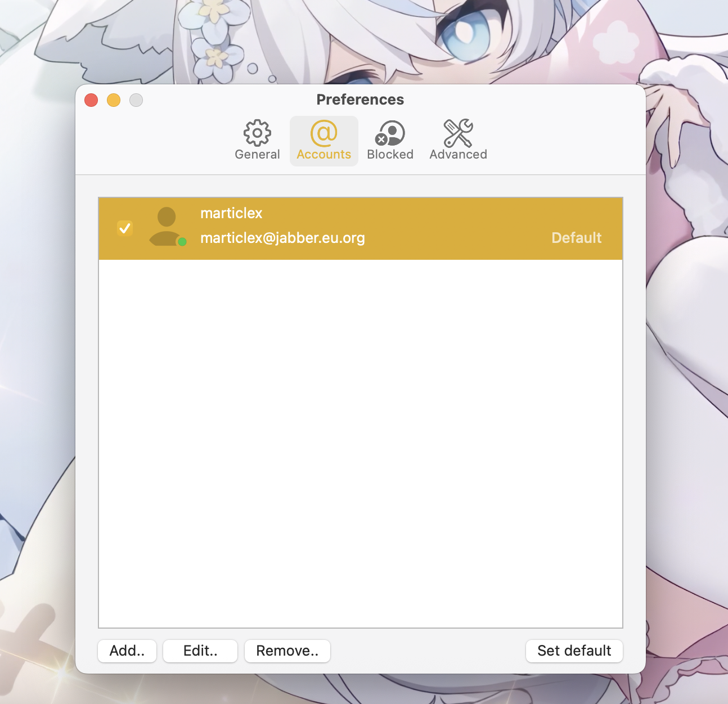Click the Edit.. account button
The height and width of the screenshot is (704, 728).
tap(200, 651)
